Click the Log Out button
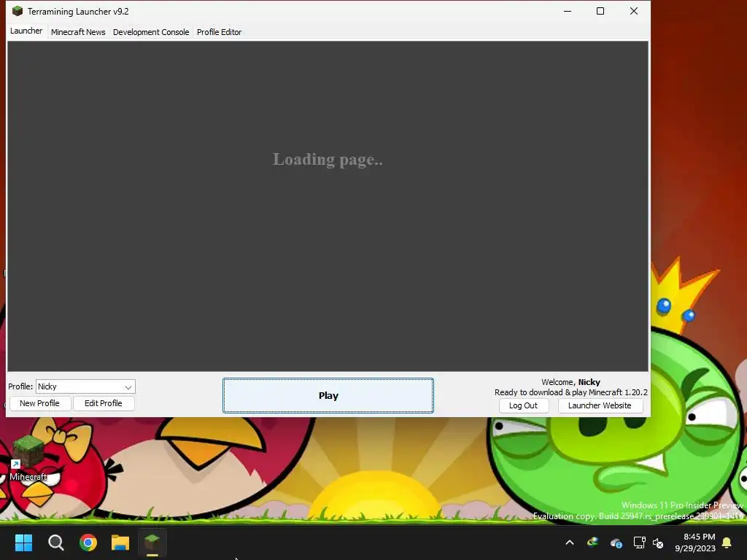This screenshot has height=560, width=747. [523, 405]
